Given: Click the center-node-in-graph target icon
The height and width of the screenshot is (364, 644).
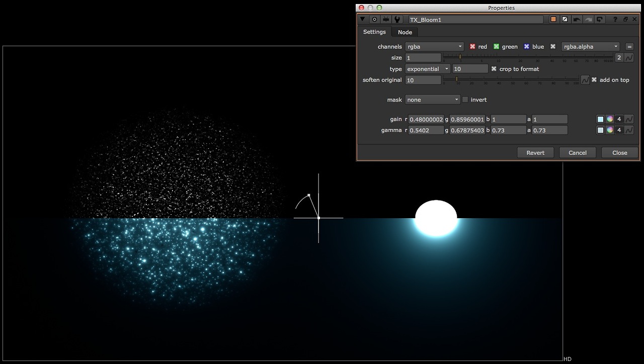Looking at the screenshot, I should pos(374,20).
